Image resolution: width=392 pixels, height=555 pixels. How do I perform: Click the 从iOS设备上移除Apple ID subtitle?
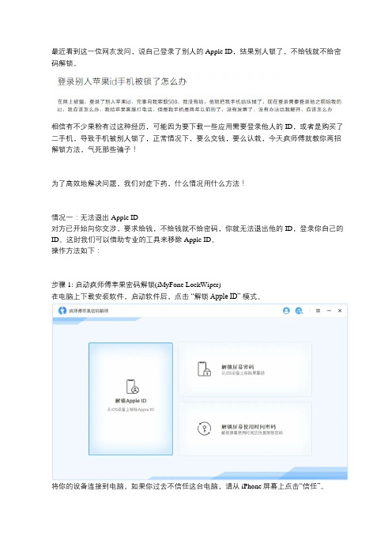click(130, 410)
